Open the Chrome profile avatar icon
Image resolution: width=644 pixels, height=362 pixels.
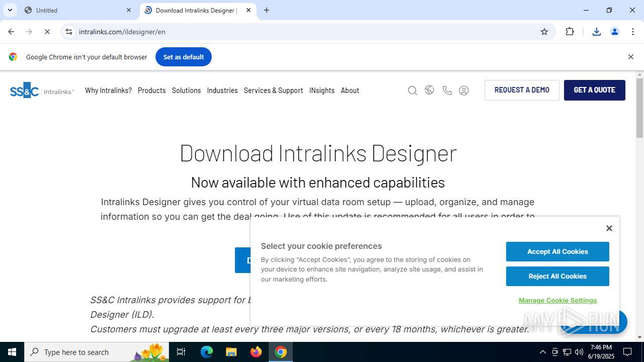(x=614, y=32)
